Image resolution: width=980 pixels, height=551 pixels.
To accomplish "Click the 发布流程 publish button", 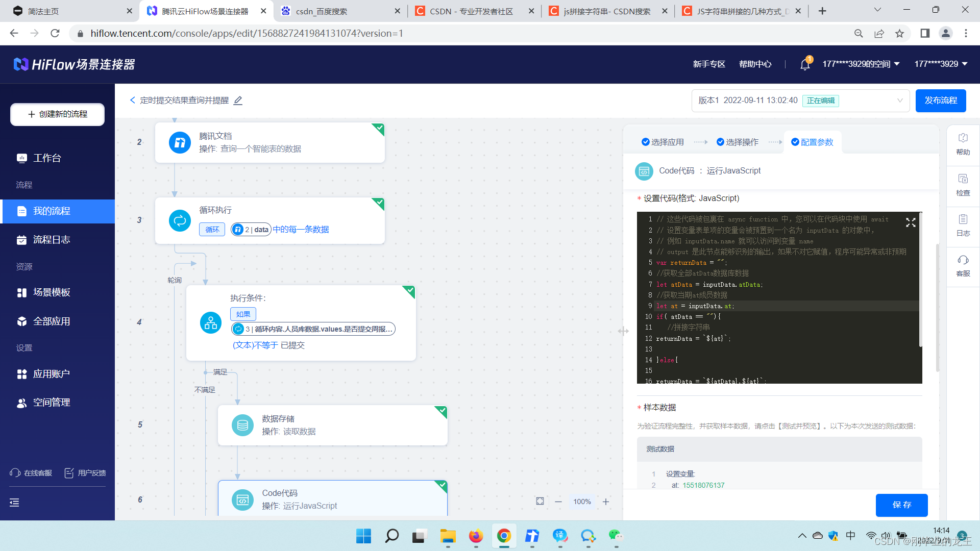I will (x=940, y=101).
